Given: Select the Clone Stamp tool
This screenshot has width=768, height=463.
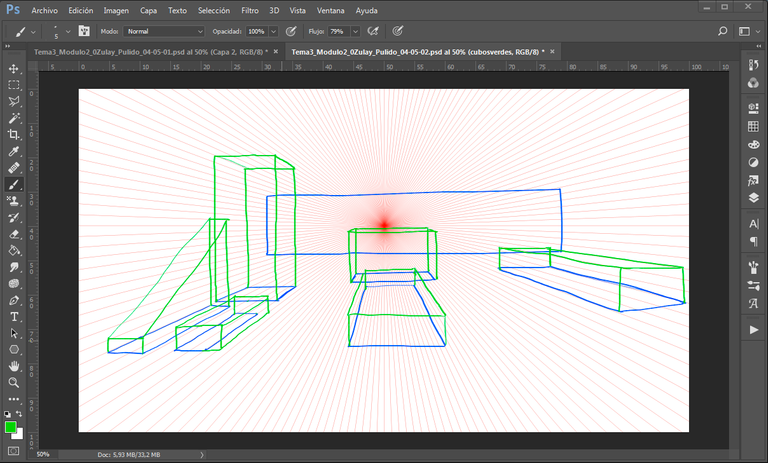Looking at the screenshot, I should (x=14, y=201).
